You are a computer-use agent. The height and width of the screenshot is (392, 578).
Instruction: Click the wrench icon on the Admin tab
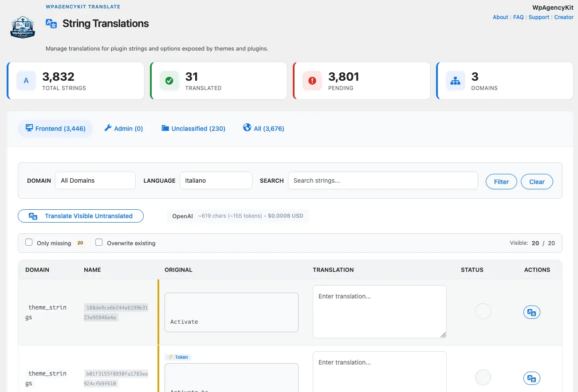coord(108,128)
